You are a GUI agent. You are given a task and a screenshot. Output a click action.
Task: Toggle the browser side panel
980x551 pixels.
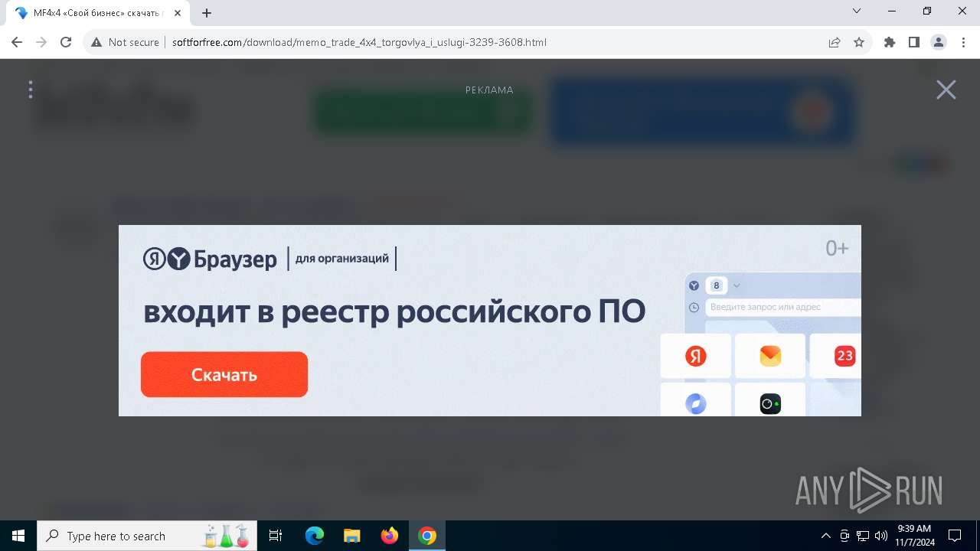(914, 42)
